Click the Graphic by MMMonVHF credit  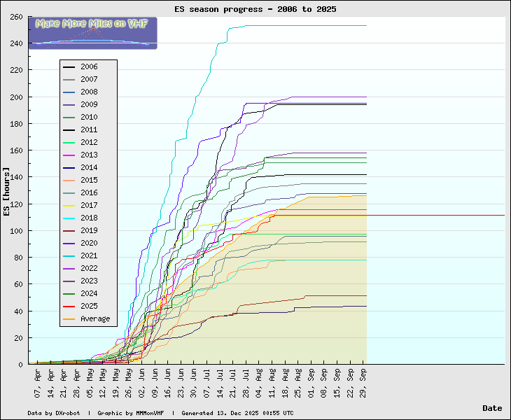click(x=134, y=413)
